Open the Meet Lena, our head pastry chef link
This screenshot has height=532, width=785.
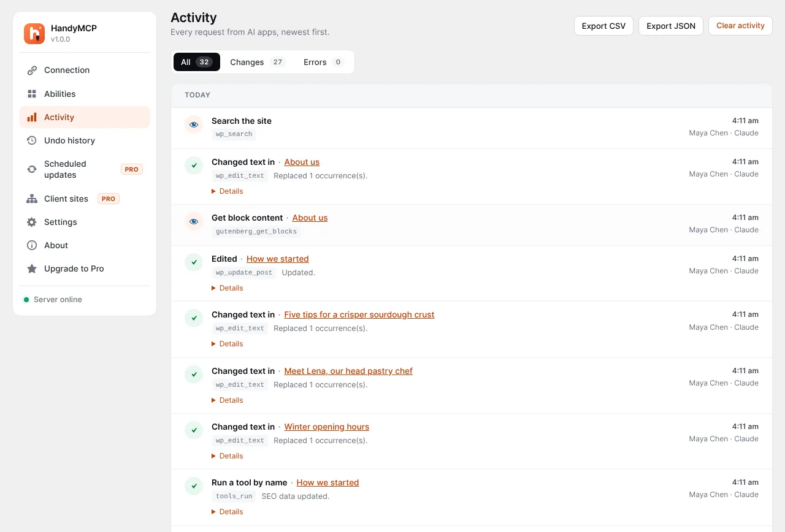point(348,371)
